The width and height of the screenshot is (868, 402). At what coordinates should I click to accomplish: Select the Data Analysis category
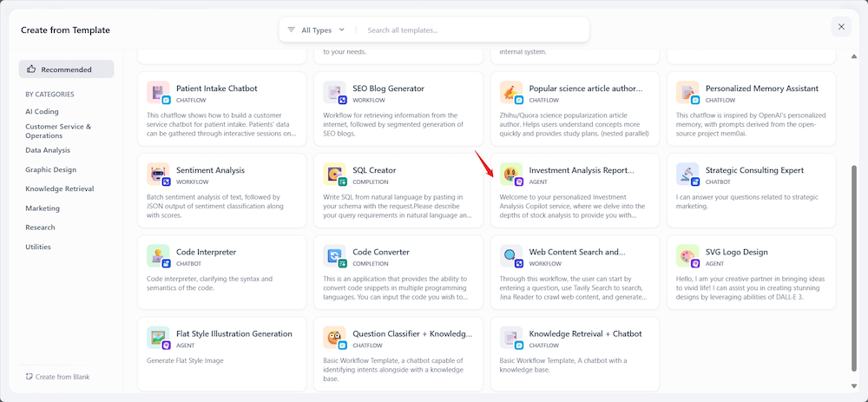click(x=48, y=150)
